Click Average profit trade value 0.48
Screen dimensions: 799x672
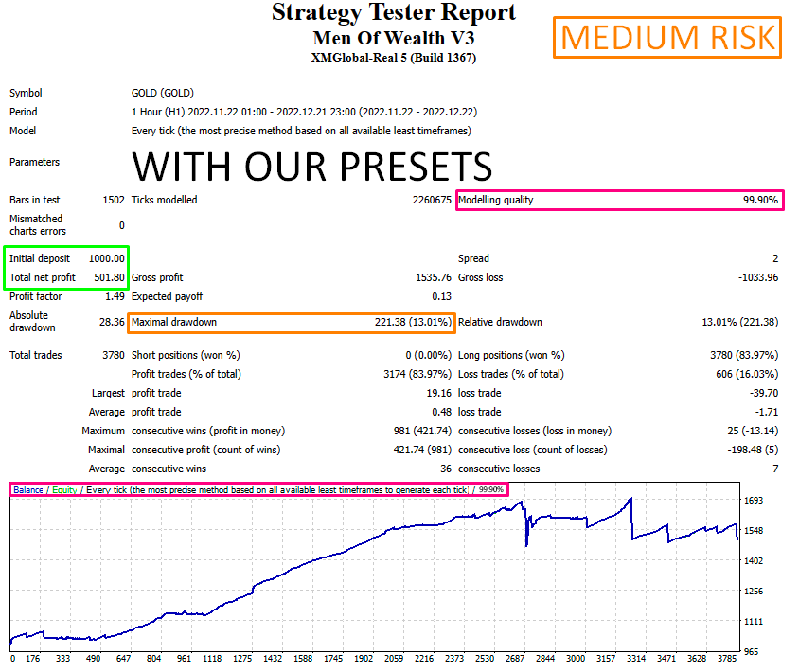point(441,412)
